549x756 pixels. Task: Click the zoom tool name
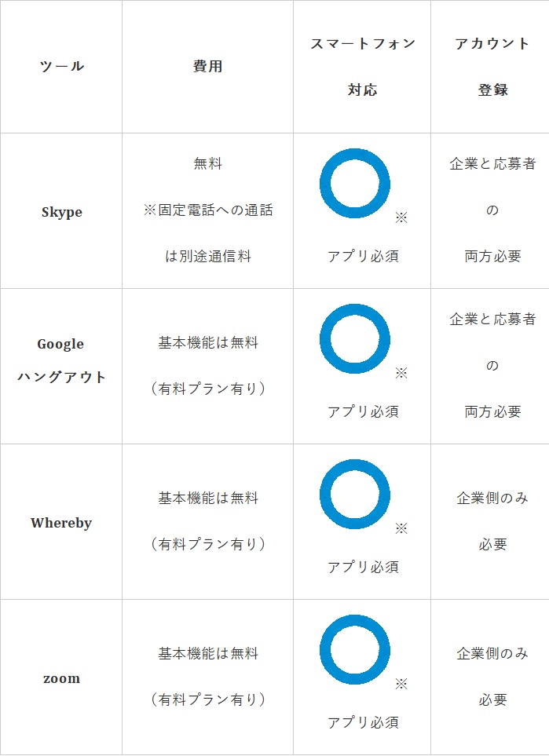[61, 678]
